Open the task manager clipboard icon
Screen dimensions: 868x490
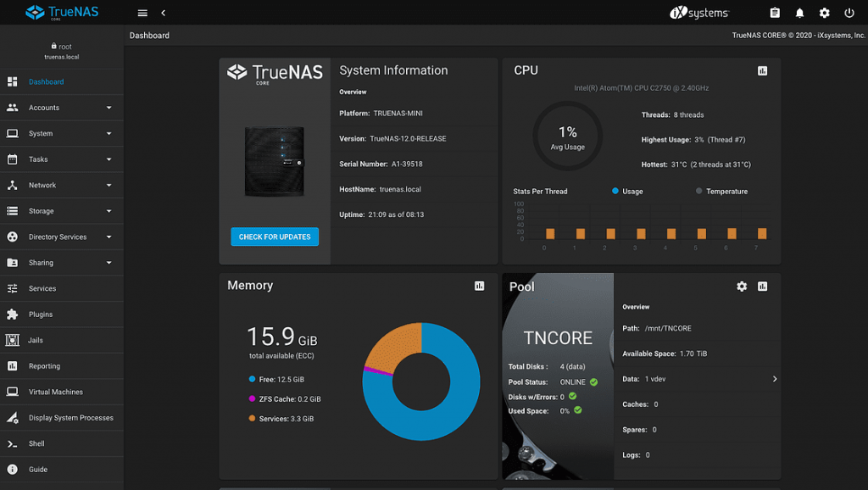(x=775, y=13)
